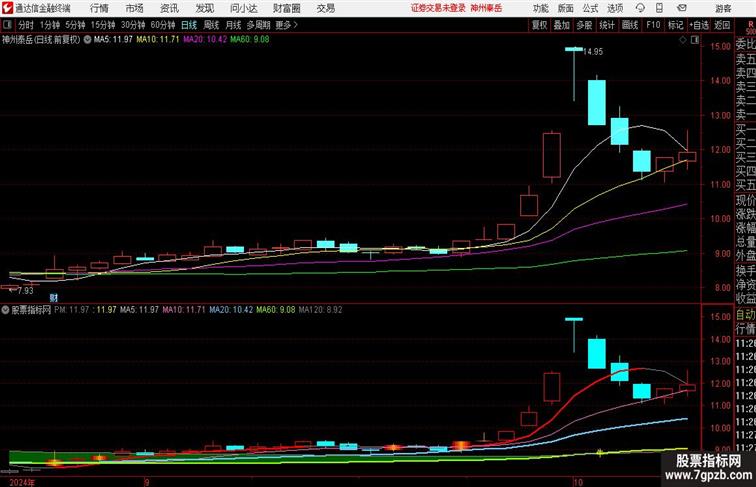This screenshot has height=487, width=756.
Task: Click the green MA60: 9.08 label in main chart
Action: (x=250, y=40)
